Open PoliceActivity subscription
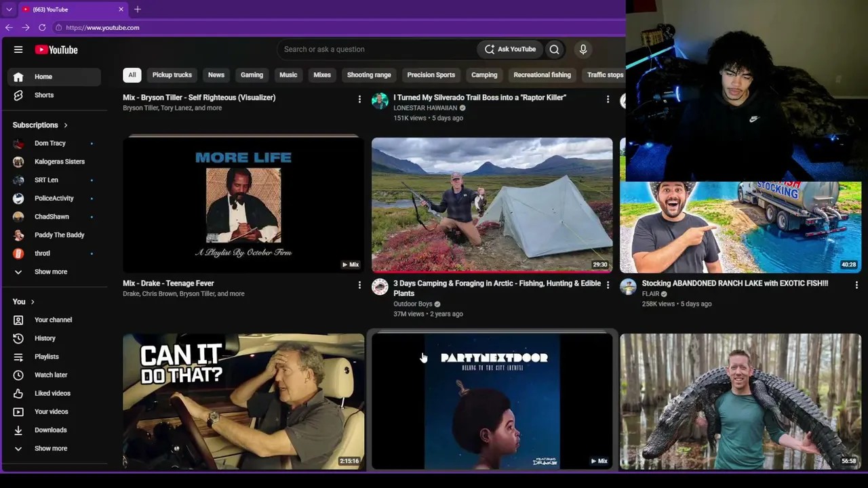The width and height of the screenshot is (868, 488). click(x=54, y=198)
